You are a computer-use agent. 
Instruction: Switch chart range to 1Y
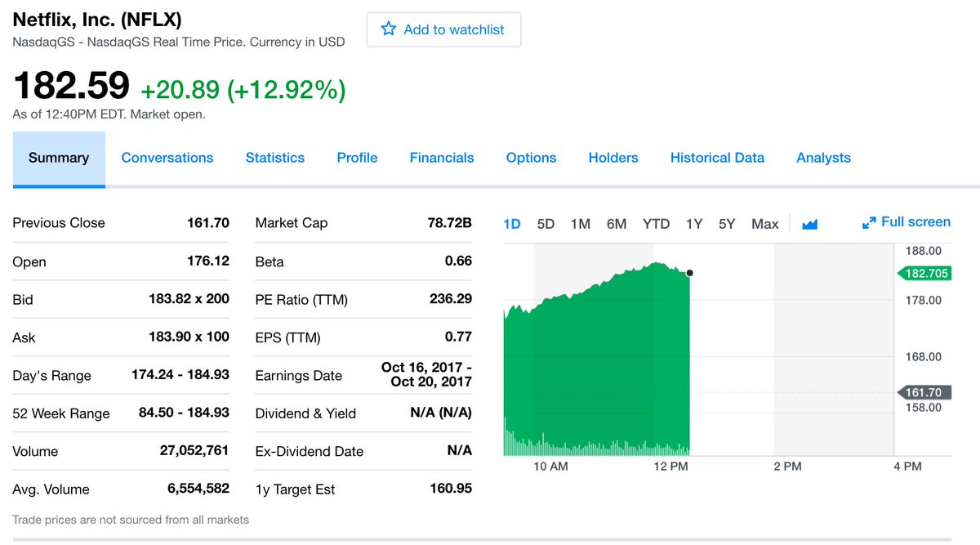coord(694,224)
